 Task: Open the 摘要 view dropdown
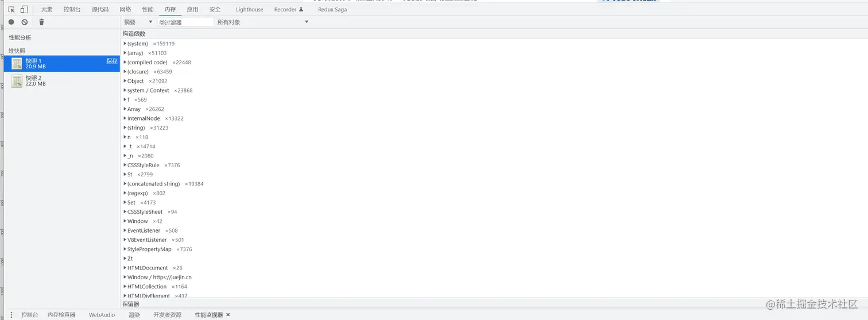(x=138, y=22)
